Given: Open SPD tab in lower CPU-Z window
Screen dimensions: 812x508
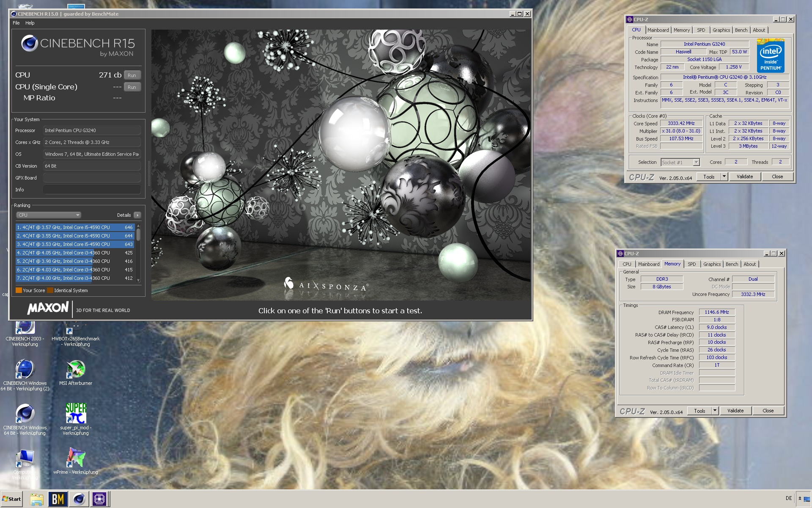Looking at the screenshot, I should point(691,264).
